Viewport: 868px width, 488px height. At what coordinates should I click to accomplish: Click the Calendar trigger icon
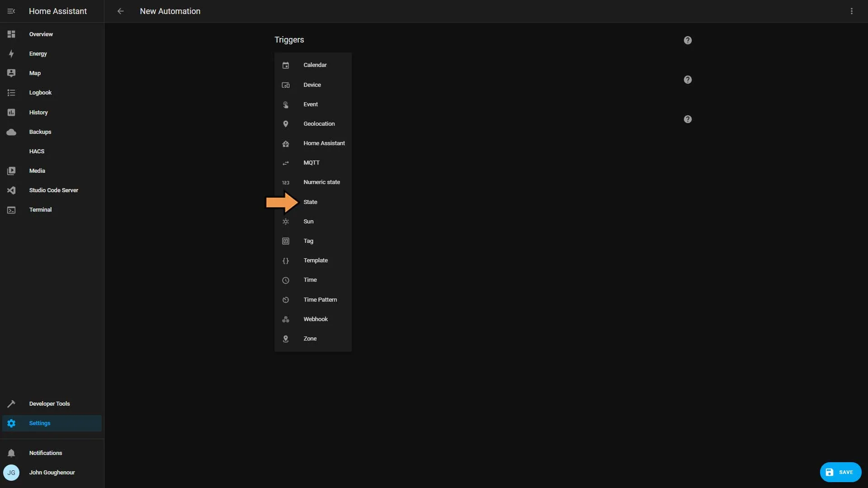tap(286, 65)
